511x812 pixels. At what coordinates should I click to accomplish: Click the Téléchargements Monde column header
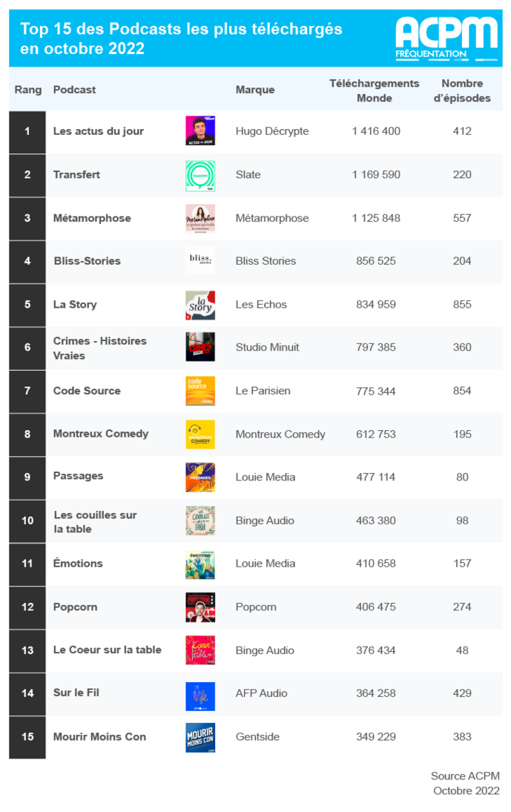pyautogui.click(x=374, y=90)
